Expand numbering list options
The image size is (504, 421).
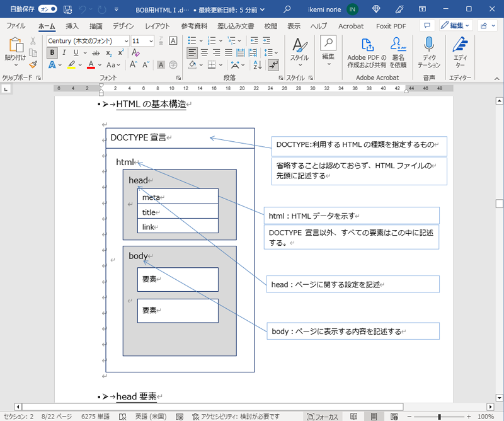tap(221, 41)
